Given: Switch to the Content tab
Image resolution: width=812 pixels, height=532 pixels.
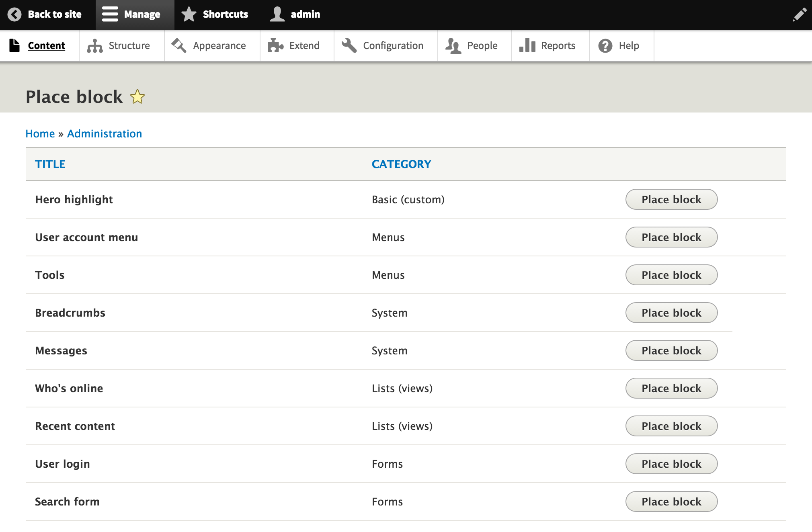Looking at the screenshot, I should [46, 45].
